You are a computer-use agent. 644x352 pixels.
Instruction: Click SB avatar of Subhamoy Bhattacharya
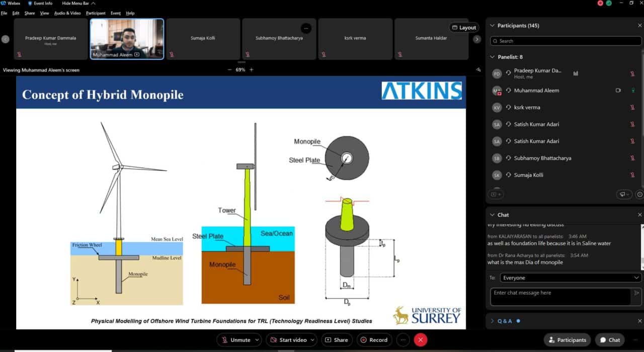tap(497, 158)
